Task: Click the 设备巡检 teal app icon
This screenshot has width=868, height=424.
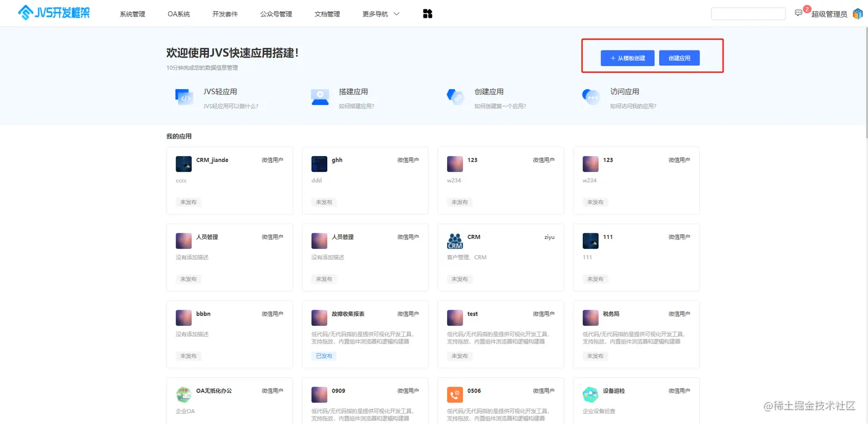Action: (591, 395)
